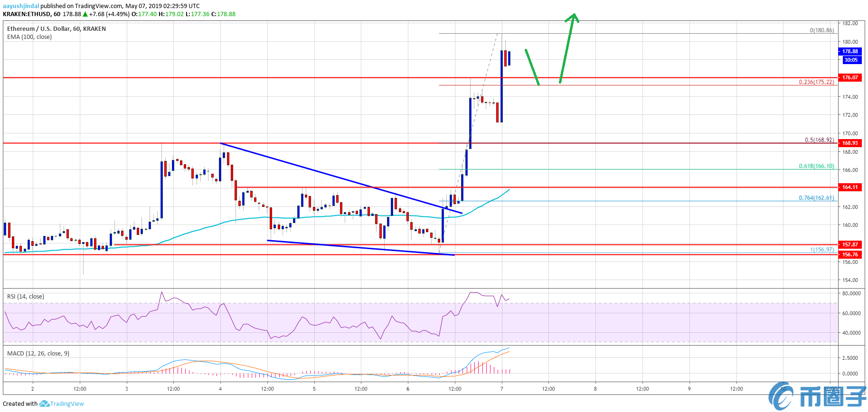Click the 'TradingView' link beside 'Created with'
The height and width of the screenshot is (412, 868).
[67, 404]
